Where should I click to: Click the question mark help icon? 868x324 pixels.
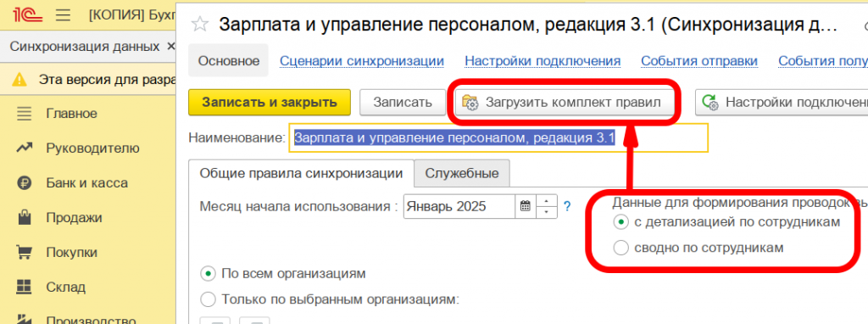point(567,207)
